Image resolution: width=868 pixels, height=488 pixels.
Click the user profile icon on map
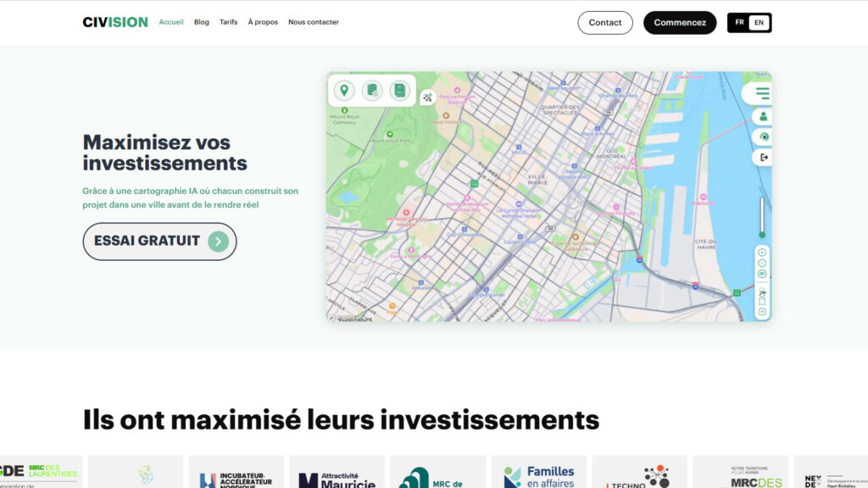click(763, 117)
